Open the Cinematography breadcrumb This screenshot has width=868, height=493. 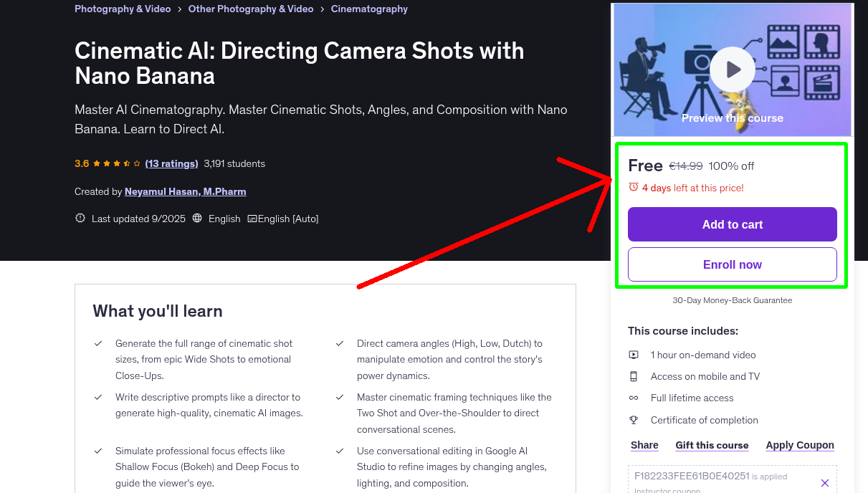[369, 9]
